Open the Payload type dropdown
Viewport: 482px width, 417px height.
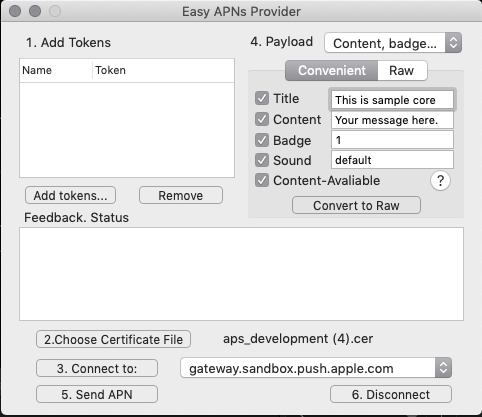point(393,43)
